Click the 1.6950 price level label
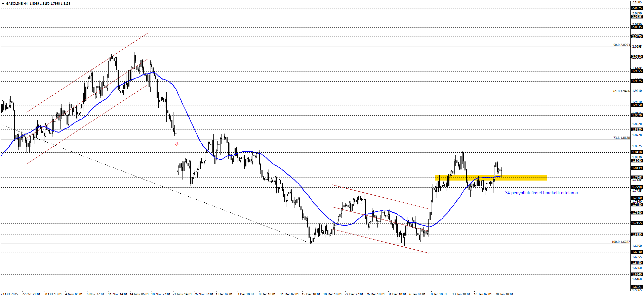 637,235
